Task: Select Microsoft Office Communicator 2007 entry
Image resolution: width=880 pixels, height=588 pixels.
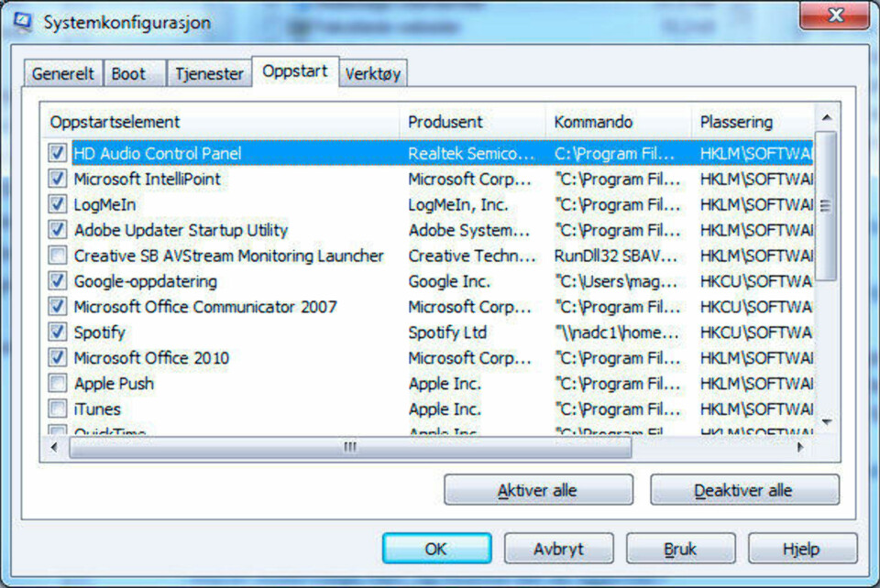Action: [205, 307]
